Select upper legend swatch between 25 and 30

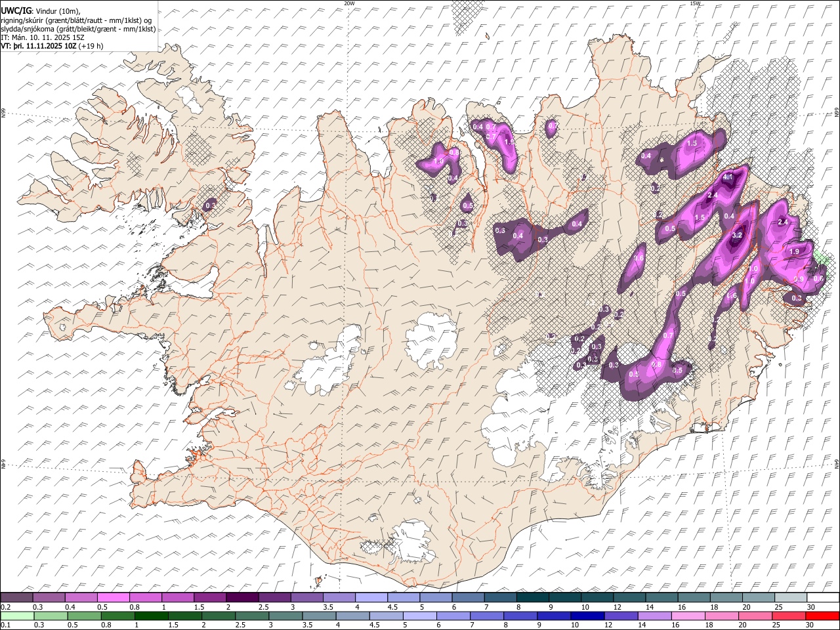click(x=790, y=598)
